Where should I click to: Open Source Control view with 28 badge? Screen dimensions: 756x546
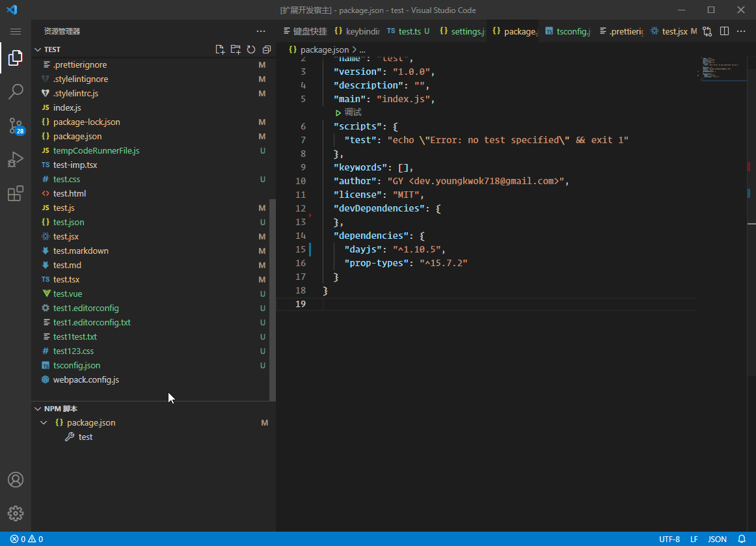[x=16, y=126]
